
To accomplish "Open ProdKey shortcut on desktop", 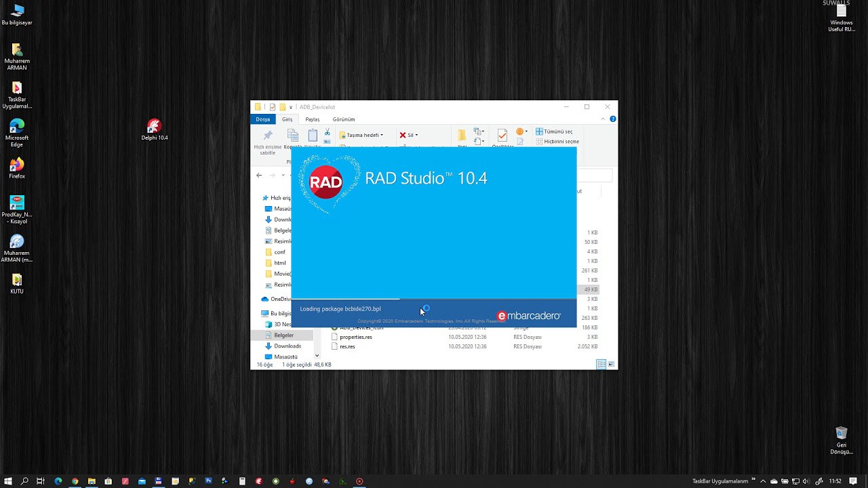I will click(17, 209).
